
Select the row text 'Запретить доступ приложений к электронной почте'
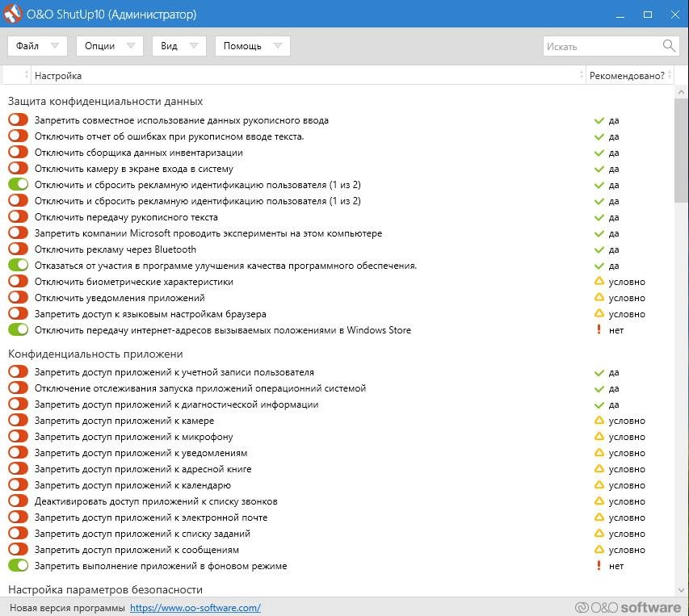[151, 518]
